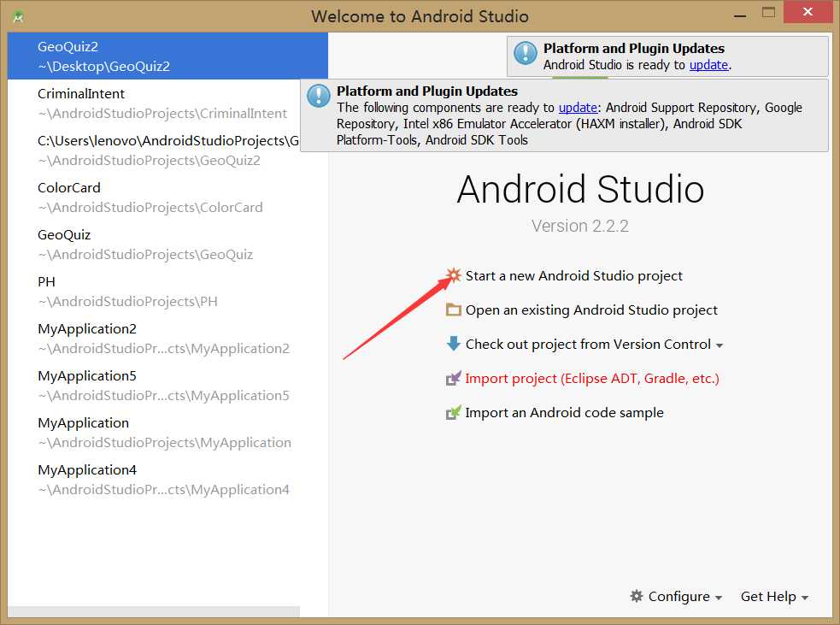The height and width of the screenshot is (625, 840).
Task: Click the Import Android code sample icon
Action: pyautogui.click(x=453, y=413)
